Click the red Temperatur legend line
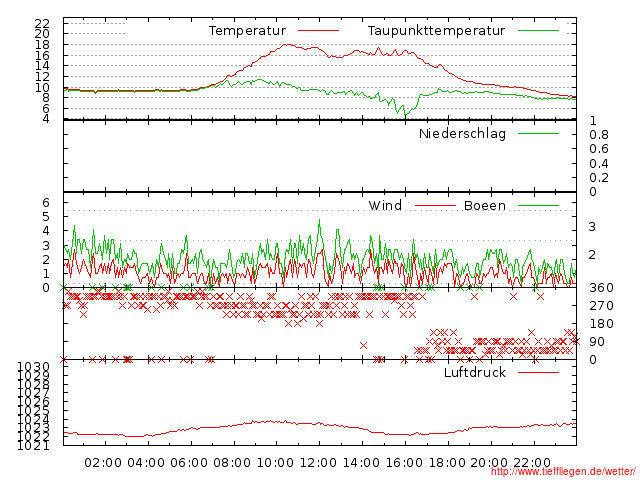This screenshot has height=480, width=640. click(318, 31)
